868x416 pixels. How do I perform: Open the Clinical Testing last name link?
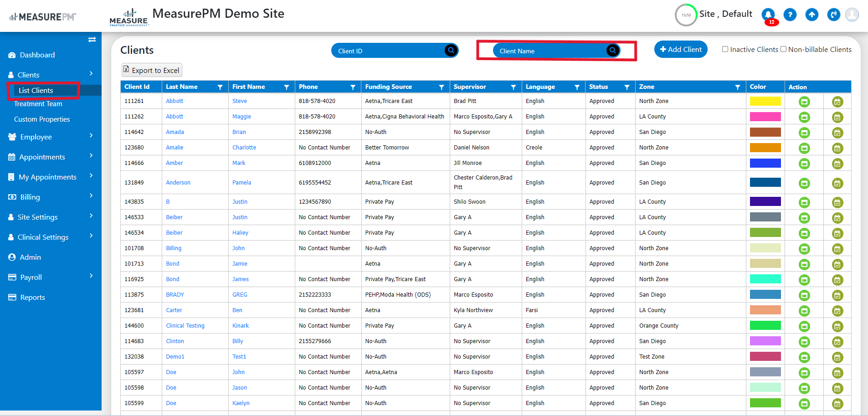185,326
